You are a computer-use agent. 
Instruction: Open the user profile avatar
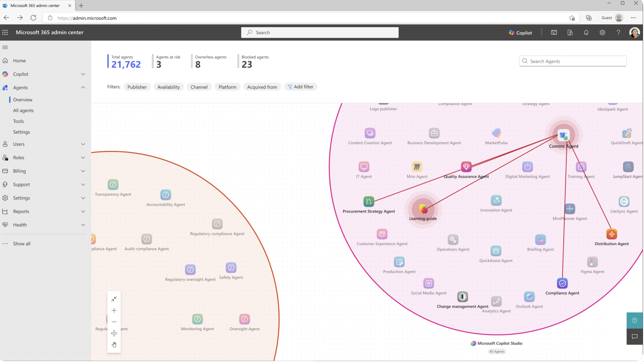click(x=634, y=33)
